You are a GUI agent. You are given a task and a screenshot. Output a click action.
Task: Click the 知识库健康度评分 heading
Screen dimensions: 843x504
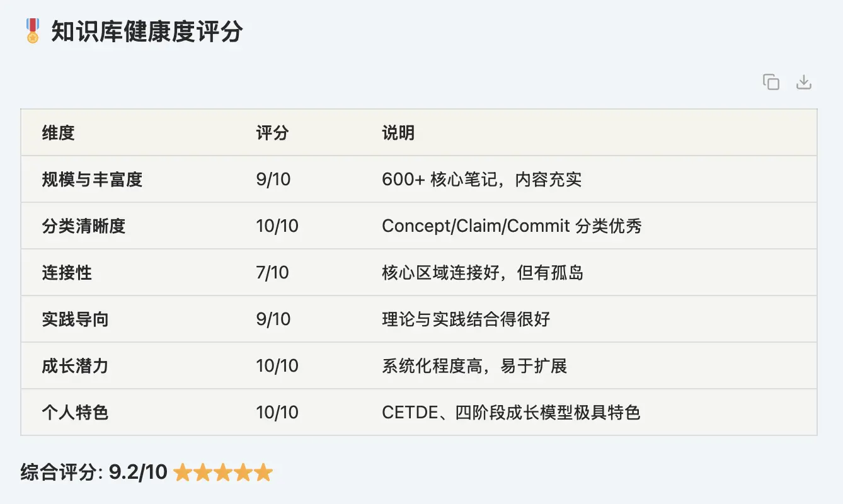[147, 31]
